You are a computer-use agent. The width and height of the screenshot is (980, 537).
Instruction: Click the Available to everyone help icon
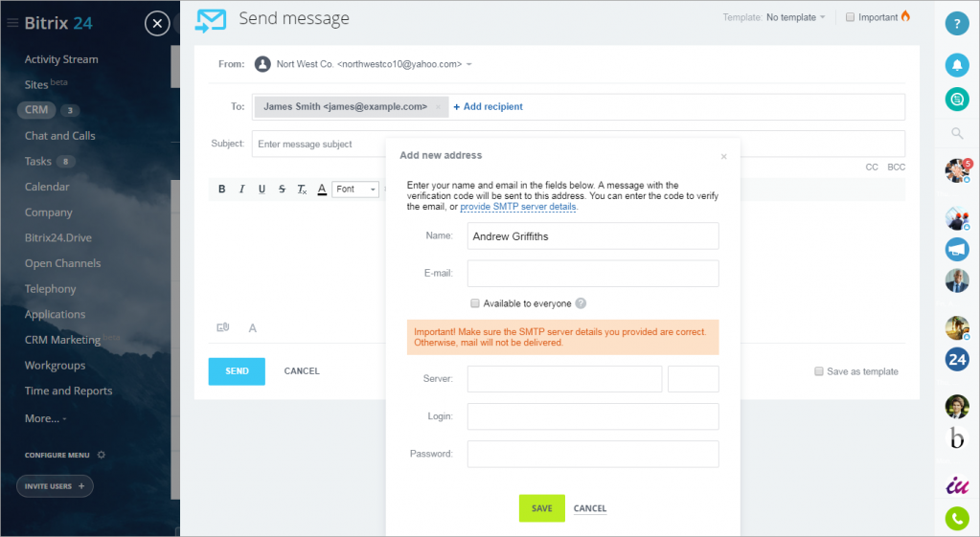click(581, 303)
